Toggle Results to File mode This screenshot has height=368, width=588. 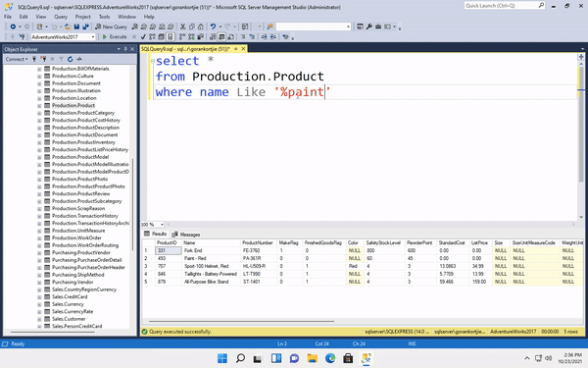point(230,37)
